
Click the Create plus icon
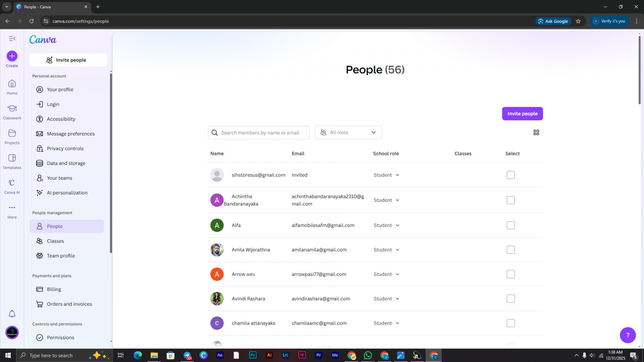click(x=12, y=56)
